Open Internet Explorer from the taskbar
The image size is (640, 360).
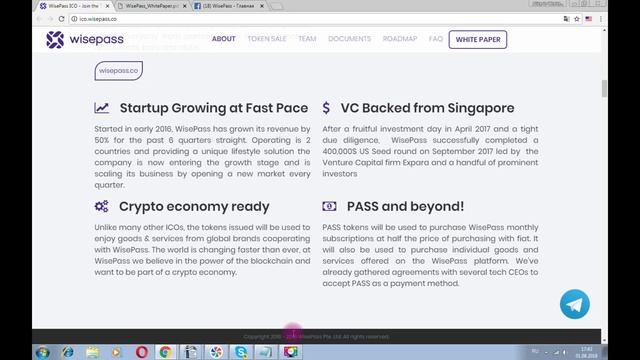(68, 352)
